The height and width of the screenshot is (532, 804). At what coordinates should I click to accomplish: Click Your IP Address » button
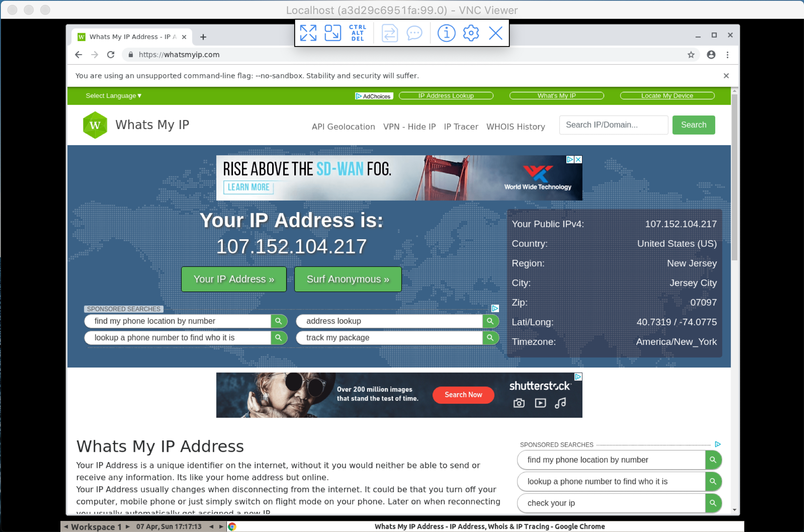[x=233, y=279]
